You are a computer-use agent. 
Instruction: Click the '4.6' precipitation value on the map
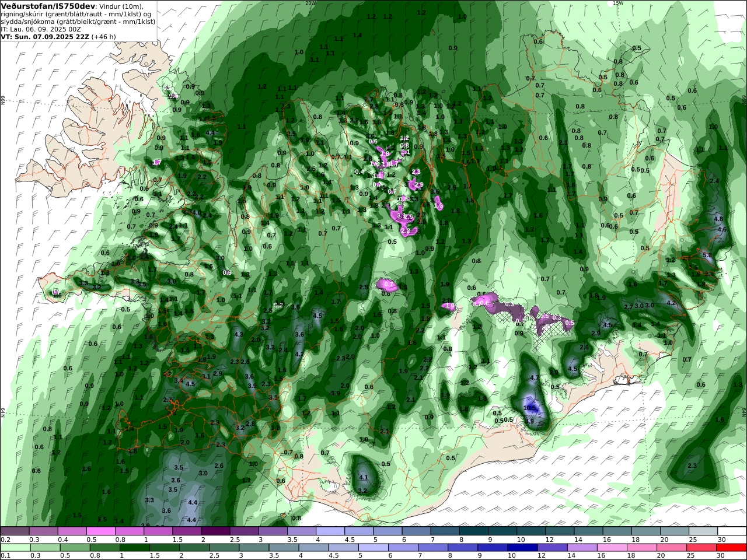722,229
